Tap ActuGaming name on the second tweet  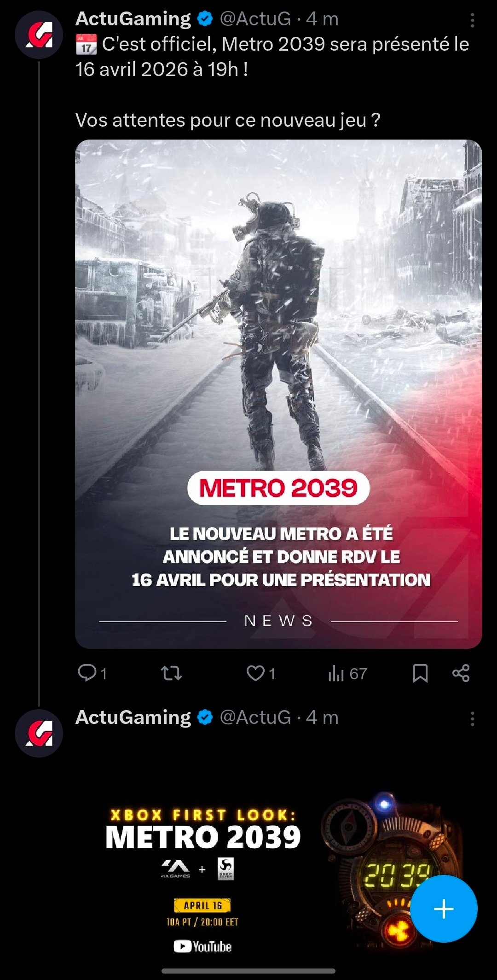click(x=133, y=717)
